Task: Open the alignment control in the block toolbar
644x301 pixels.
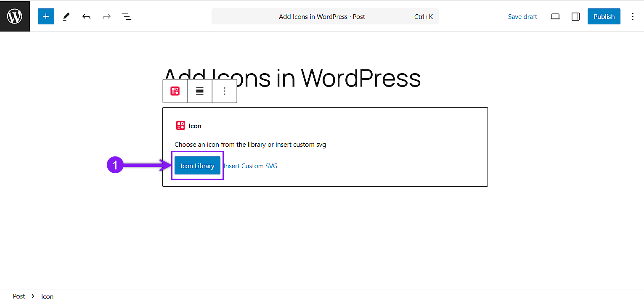Action: (199, 91)
